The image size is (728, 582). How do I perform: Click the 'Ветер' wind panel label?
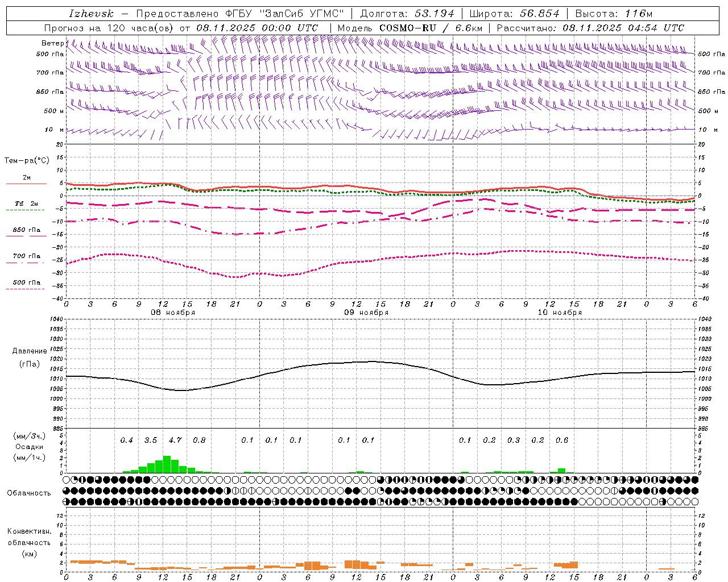point(52,43)
